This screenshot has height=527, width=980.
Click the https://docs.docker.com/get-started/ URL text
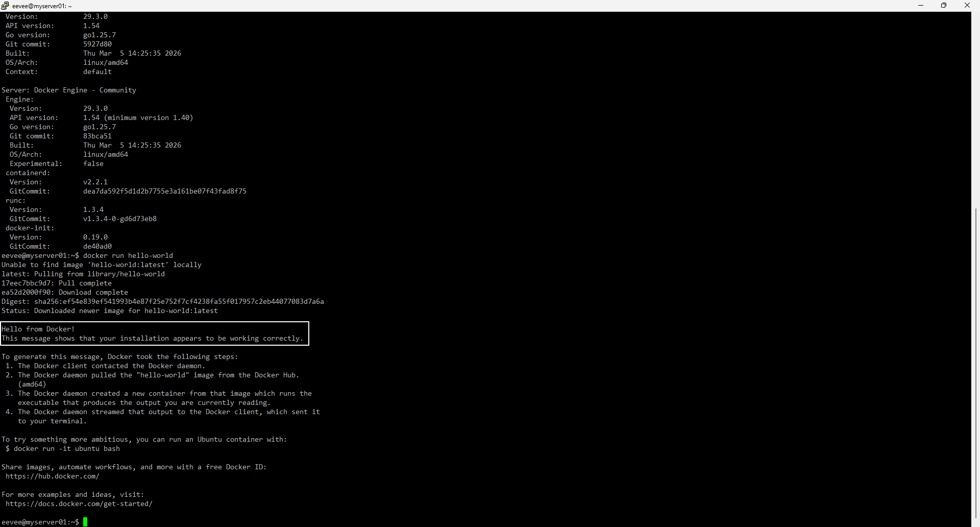[x=79, y=504]
